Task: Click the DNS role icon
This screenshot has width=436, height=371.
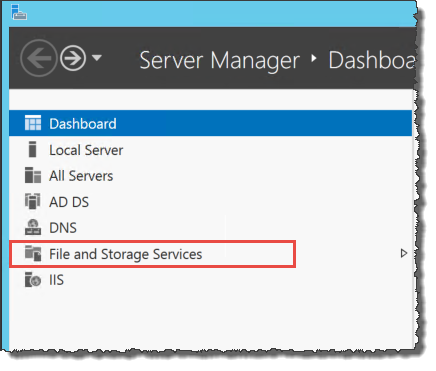Action: point(33,227)
